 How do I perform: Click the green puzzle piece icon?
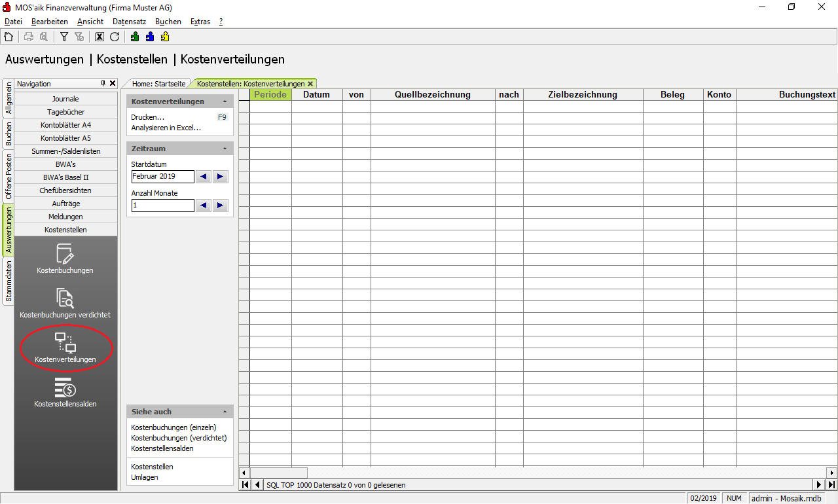135,37
